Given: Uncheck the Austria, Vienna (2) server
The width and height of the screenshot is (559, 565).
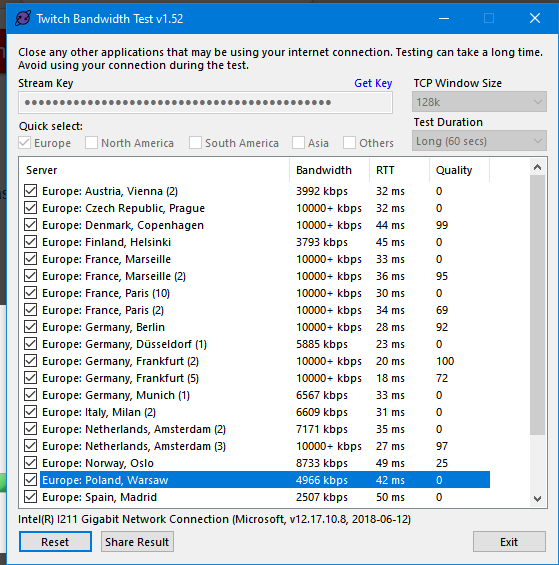Looking at the screenshot, I should [31, 191].
